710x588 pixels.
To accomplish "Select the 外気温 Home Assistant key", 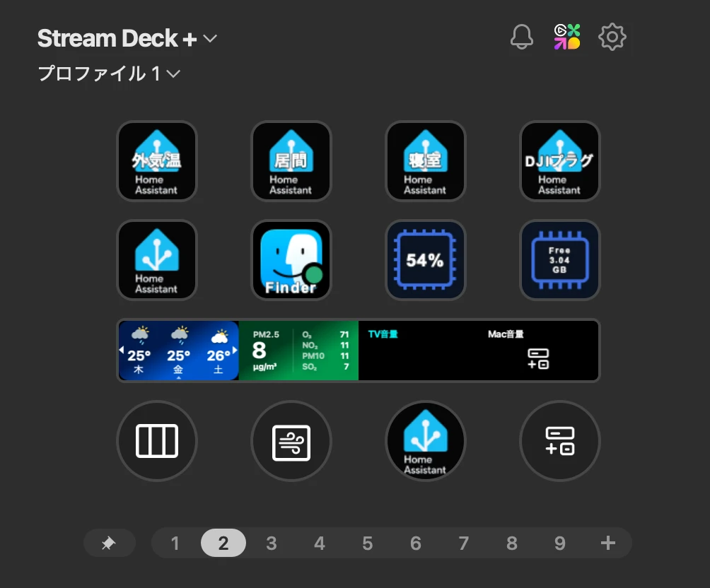I will 157,161.
